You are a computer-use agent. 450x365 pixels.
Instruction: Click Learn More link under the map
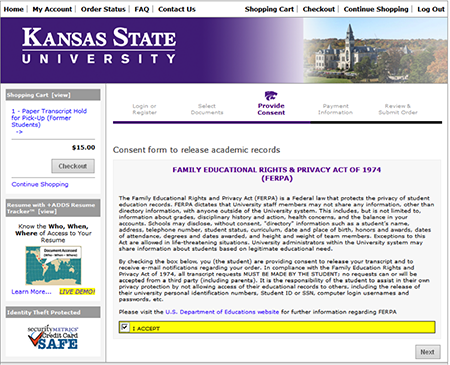31,292
